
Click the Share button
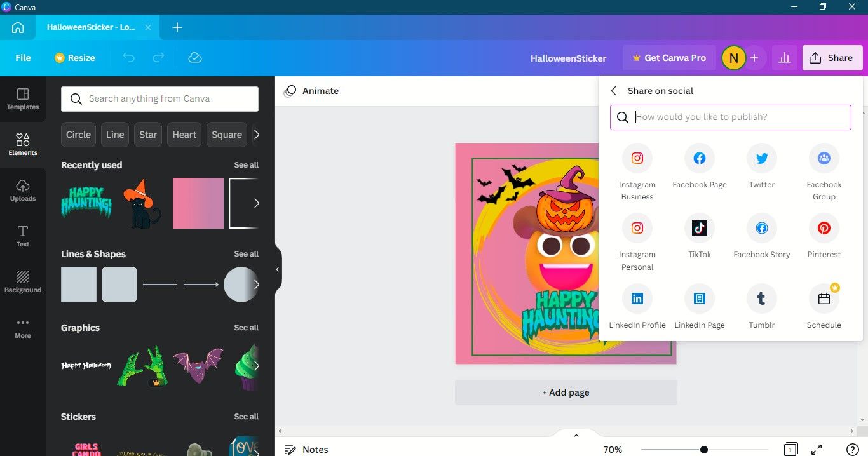[832, 58]
